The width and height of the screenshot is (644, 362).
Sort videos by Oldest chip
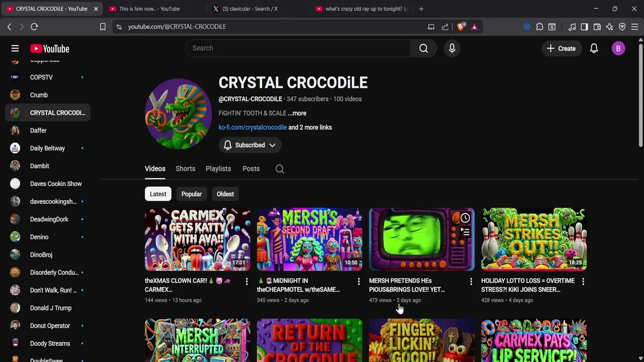(225, 194)
